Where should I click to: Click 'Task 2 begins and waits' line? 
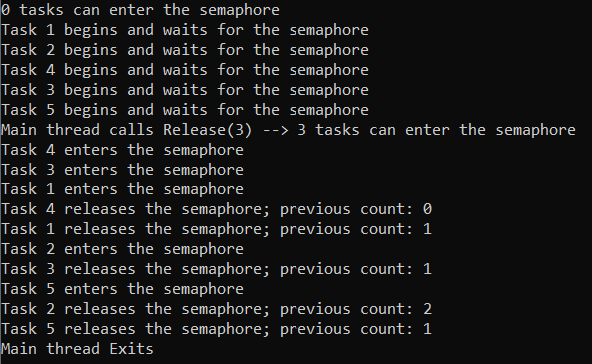coord(185,50)
